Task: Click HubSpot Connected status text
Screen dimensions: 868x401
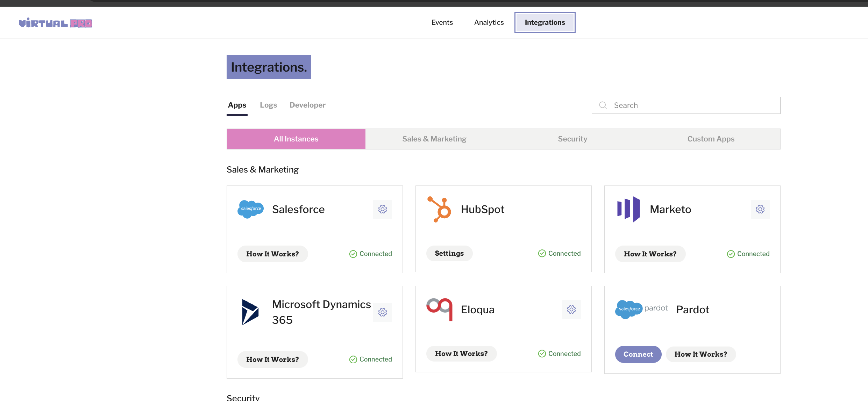Action: click(564, 253)
